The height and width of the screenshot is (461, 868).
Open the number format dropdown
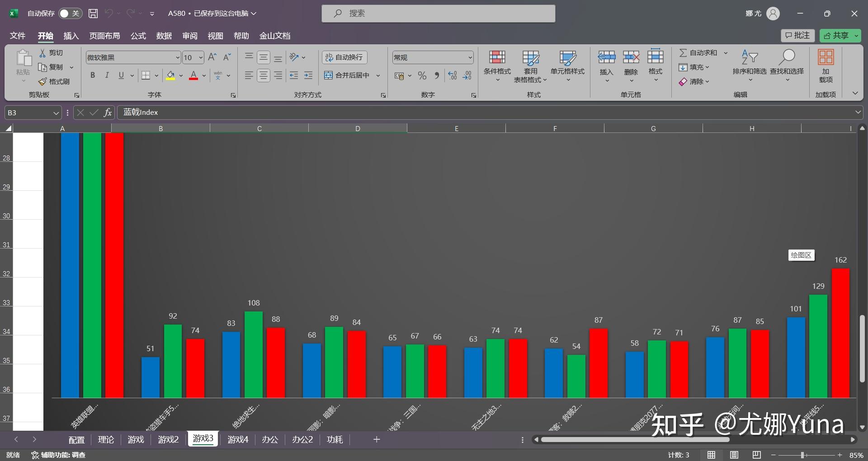click(x=470, y=57)
